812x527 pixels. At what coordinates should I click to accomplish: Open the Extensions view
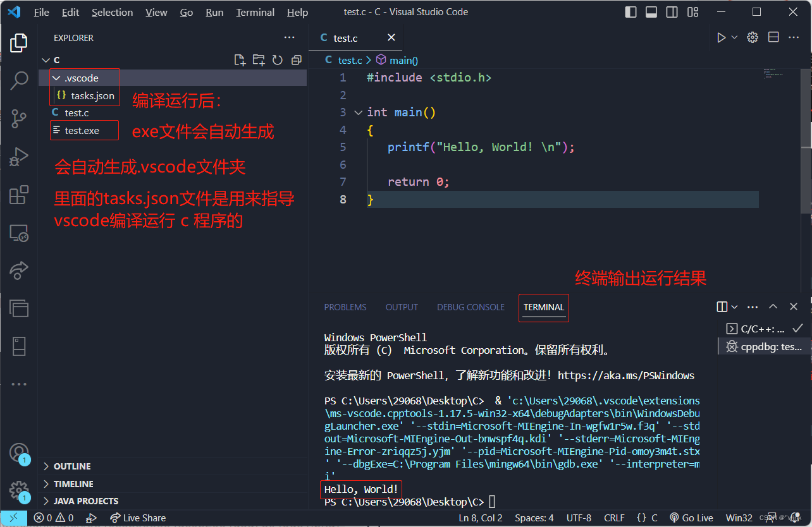coord(19,195)
